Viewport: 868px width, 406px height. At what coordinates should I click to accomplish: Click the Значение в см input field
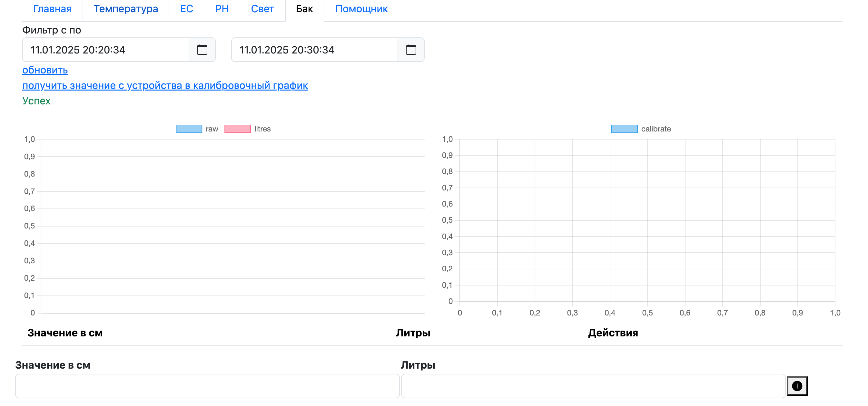click(x=207, y=386)
